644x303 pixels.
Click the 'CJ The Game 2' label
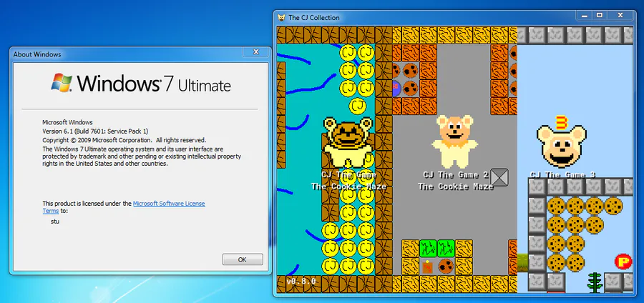[456, 175]
